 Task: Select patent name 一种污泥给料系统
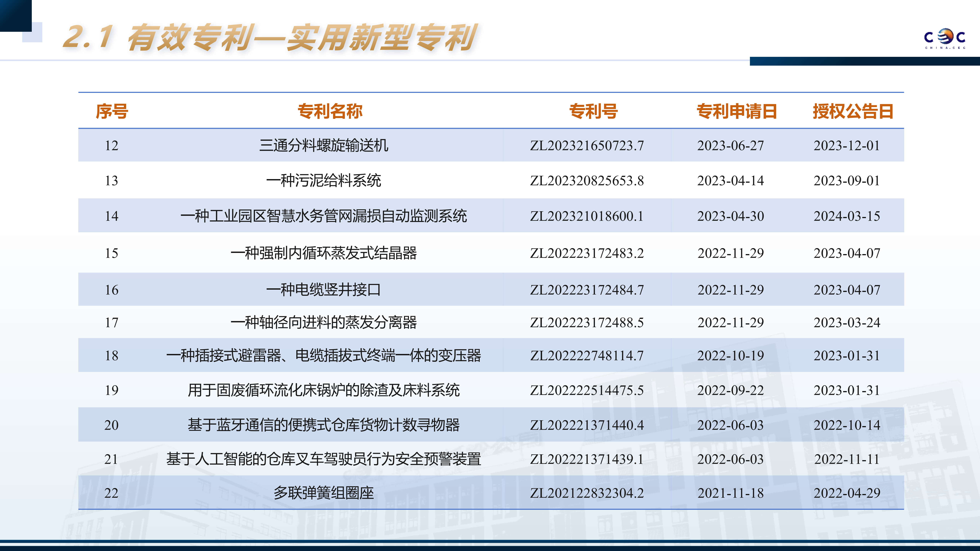coord(324,180)
